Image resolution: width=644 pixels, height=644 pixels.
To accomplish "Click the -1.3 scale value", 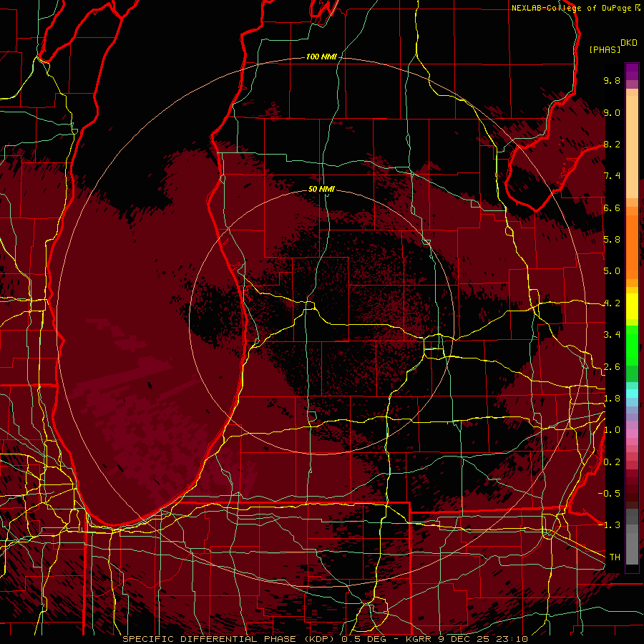I will click(x=609, y=525).
